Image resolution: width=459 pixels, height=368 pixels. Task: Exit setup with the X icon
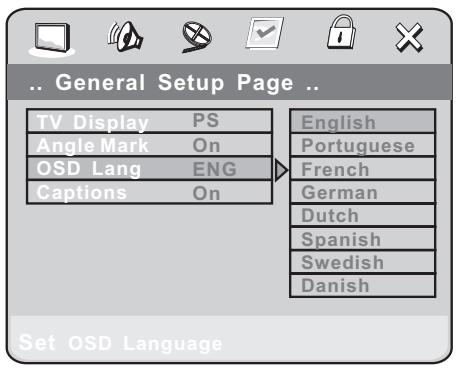tap(409, 38)
